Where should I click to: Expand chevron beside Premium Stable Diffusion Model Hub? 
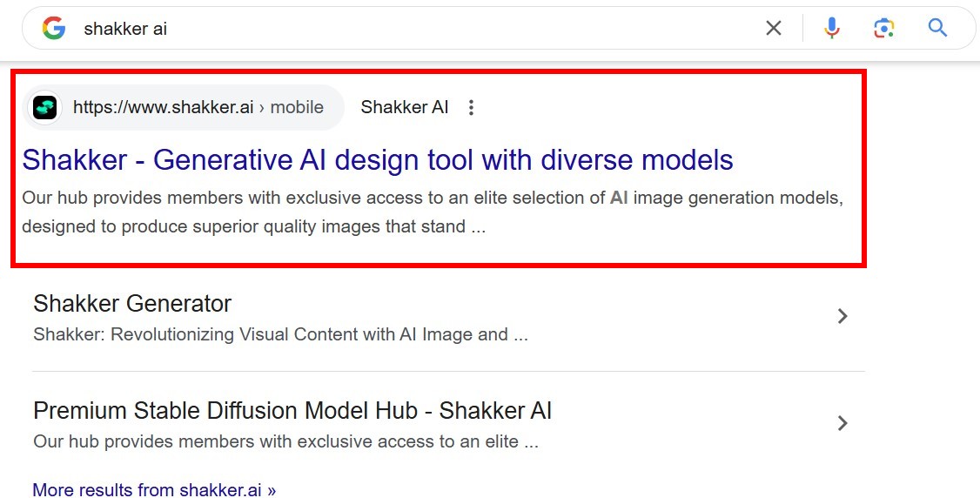(842, 423)
